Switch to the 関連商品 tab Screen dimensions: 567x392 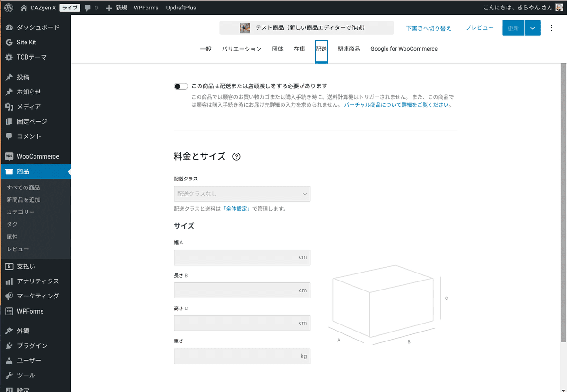[349, 49]
